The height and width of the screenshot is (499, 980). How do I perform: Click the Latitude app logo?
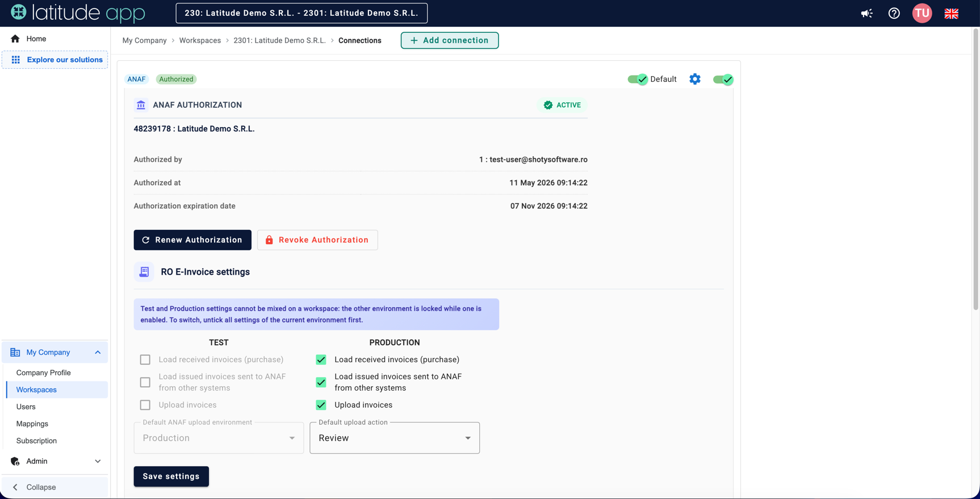(78, 12)
